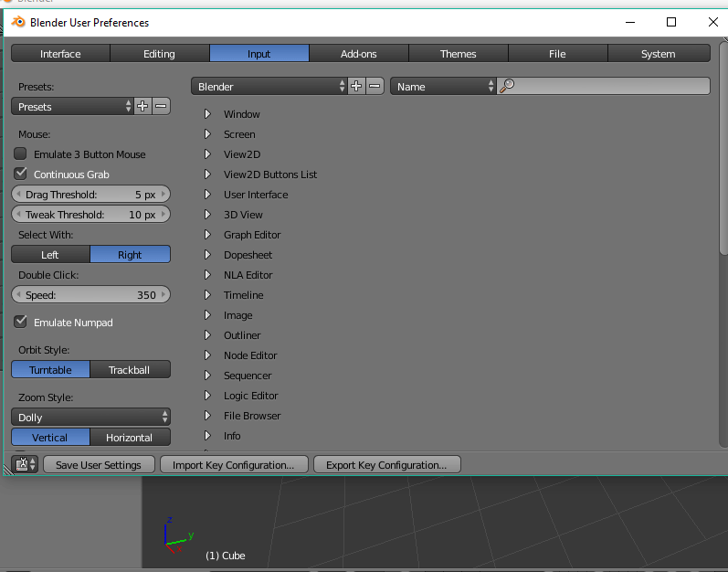Add a new mouse preset with plus icon

142,106
